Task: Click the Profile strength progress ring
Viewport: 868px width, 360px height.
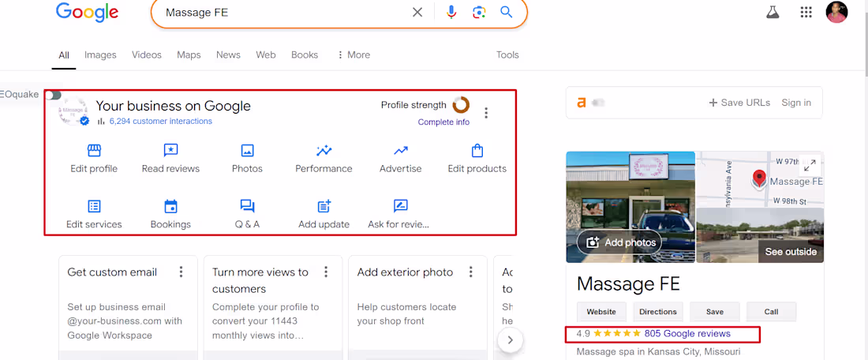Action: tap(461, 105)
